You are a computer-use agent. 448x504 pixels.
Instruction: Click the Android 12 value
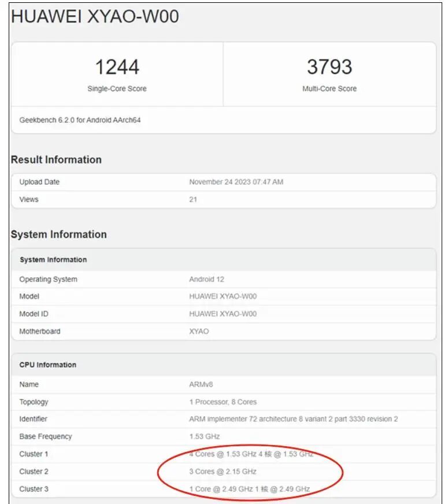206,279
